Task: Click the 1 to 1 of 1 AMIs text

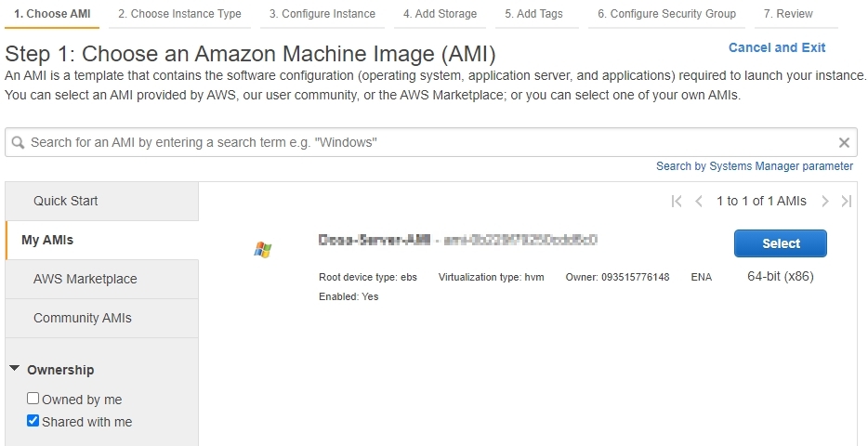Action: click(x=761, y=202)
